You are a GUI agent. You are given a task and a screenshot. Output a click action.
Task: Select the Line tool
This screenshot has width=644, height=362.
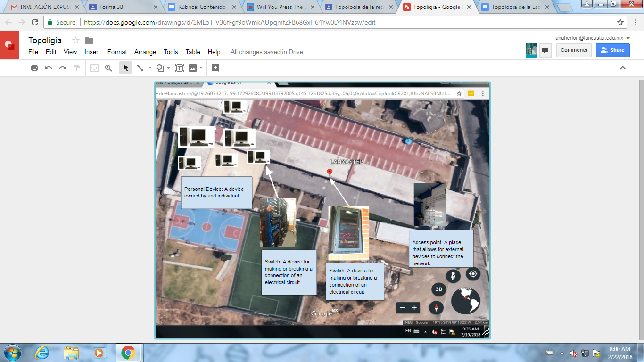click(x=140, y=68)
